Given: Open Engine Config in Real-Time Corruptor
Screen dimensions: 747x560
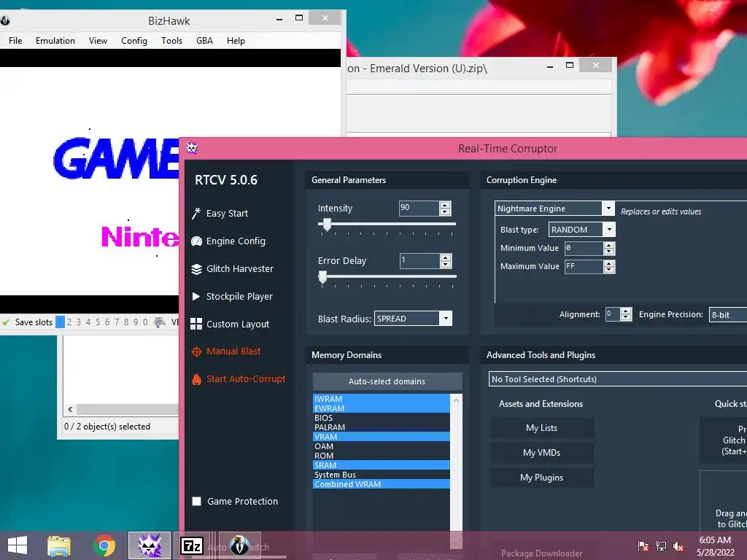Looking at the screenshot, I should click(x=228, y=241).
